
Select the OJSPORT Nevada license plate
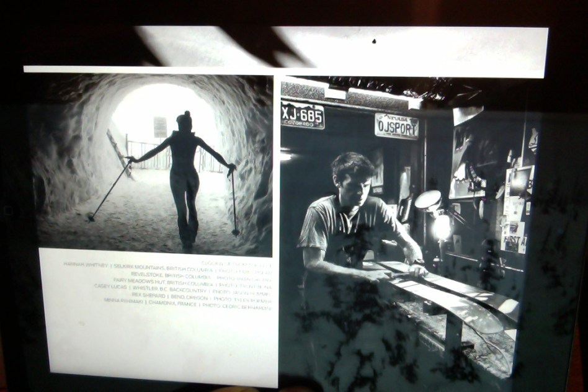[396, 126]
